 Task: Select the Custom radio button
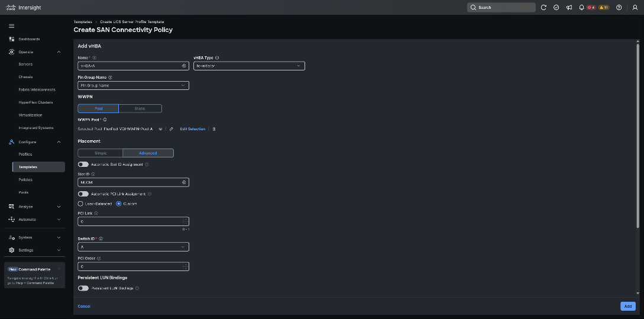pos(119,204)
